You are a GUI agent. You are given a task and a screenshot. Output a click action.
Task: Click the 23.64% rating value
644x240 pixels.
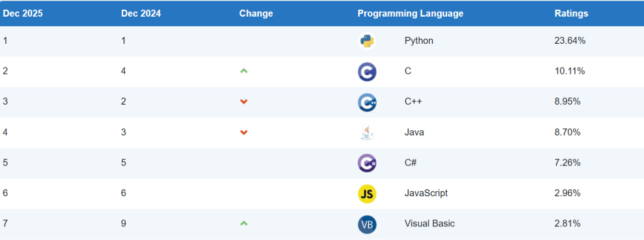point(570,41)
